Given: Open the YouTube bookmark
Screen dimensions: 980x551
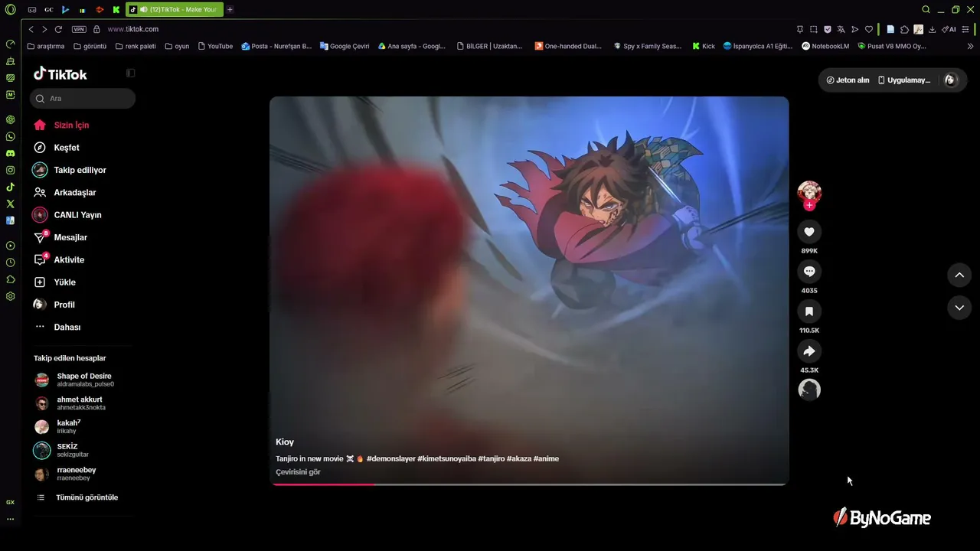Looking at the screenshot, I should pos(215,46).
